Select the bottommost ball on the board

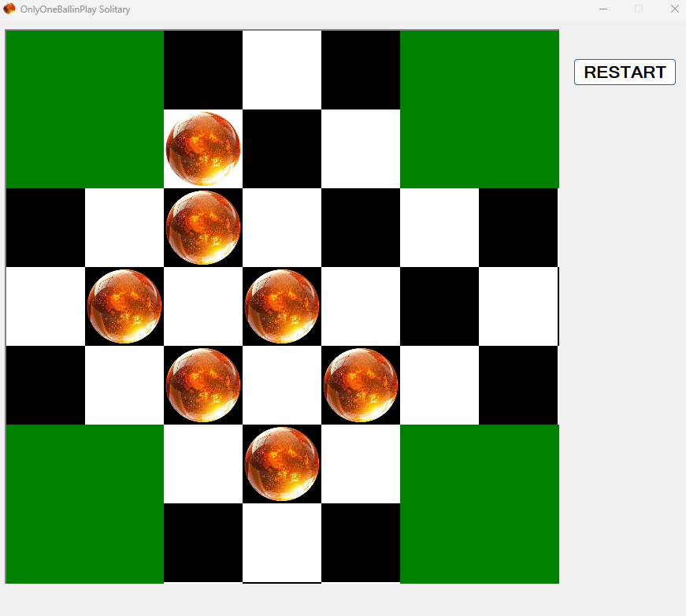coord(282,463)
